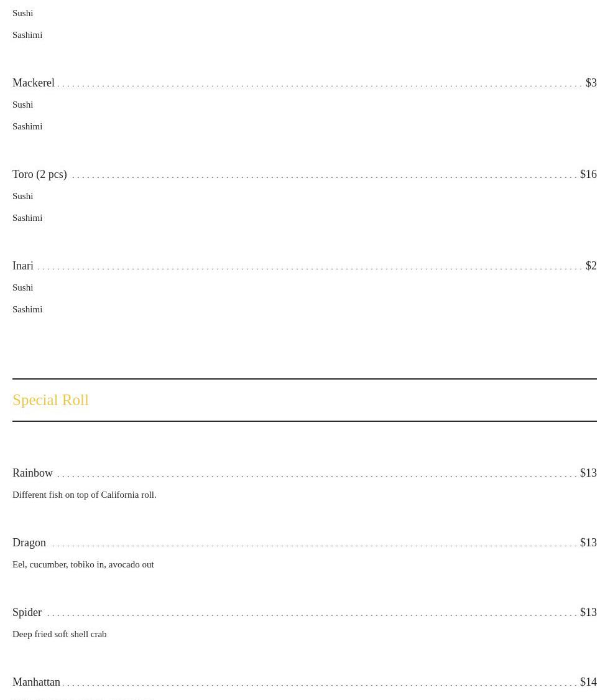The height and width of the screenshot is (700, 600).
Task: Select Sushi under Mackerel
Action: pos(23,105)
